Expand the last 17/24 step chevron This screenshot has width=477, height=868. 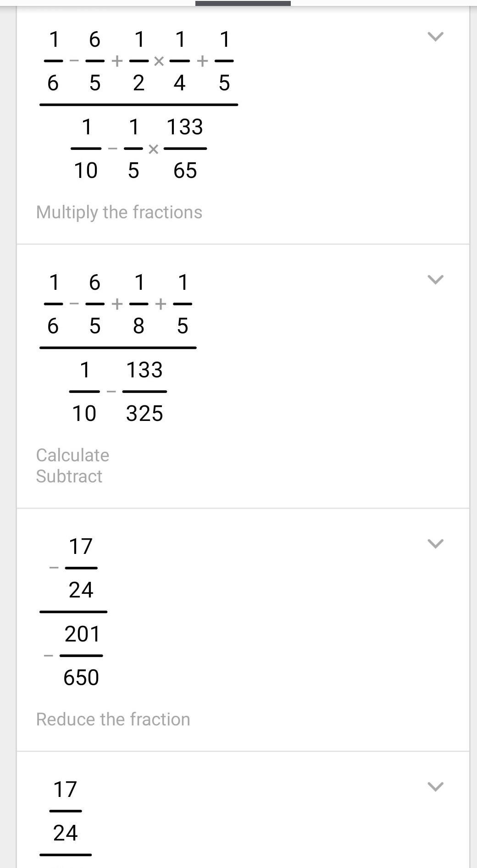pyautogui.click(x=435, y=787)
